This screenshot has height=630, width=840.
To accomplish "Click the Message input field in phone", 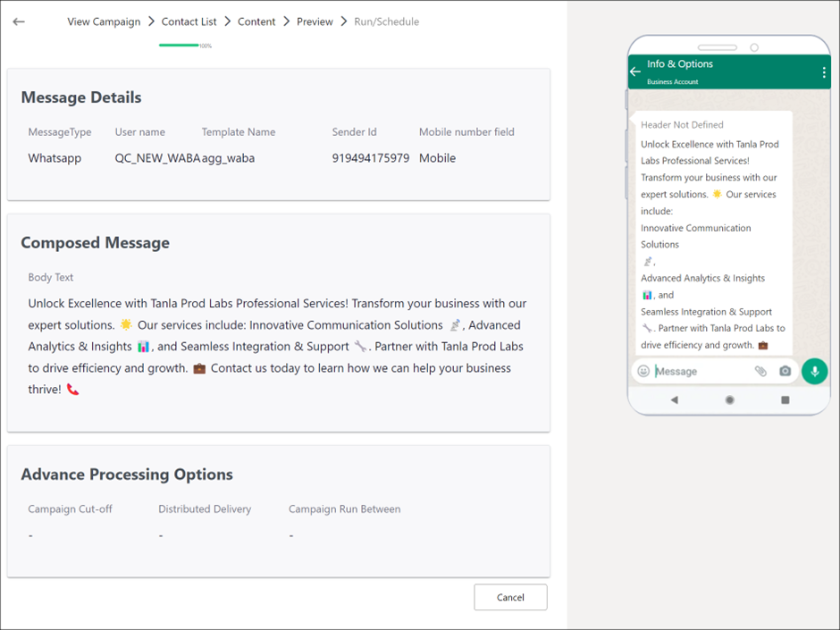I will click(x=700, y=371).
